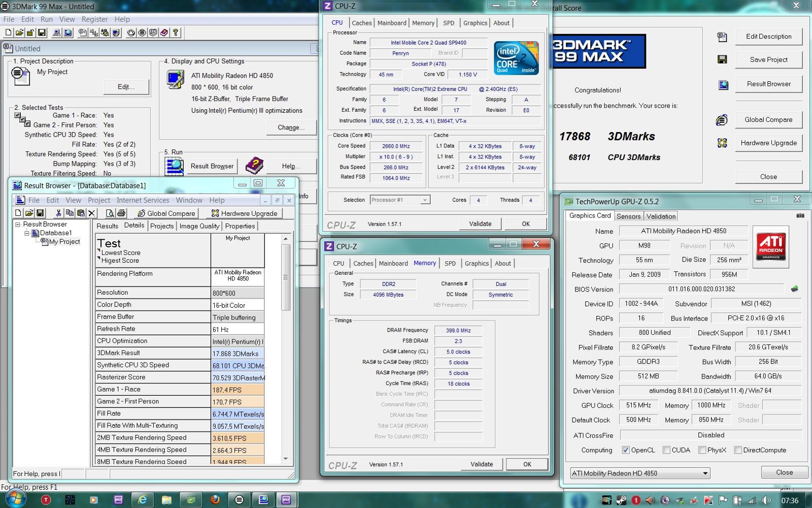
Task: Open the Sensors tab in GPU-Z
Action: pos(628,216)
